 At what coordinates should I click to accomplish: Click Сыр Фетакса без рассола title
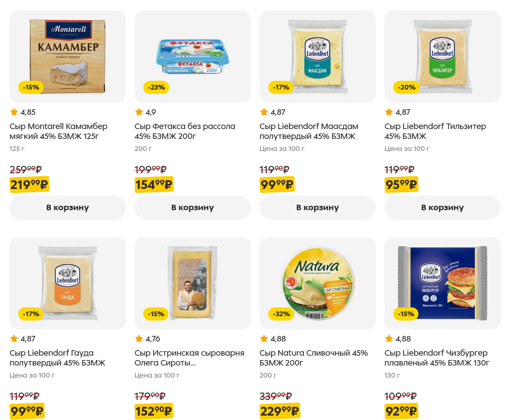(x=185, y=131)
